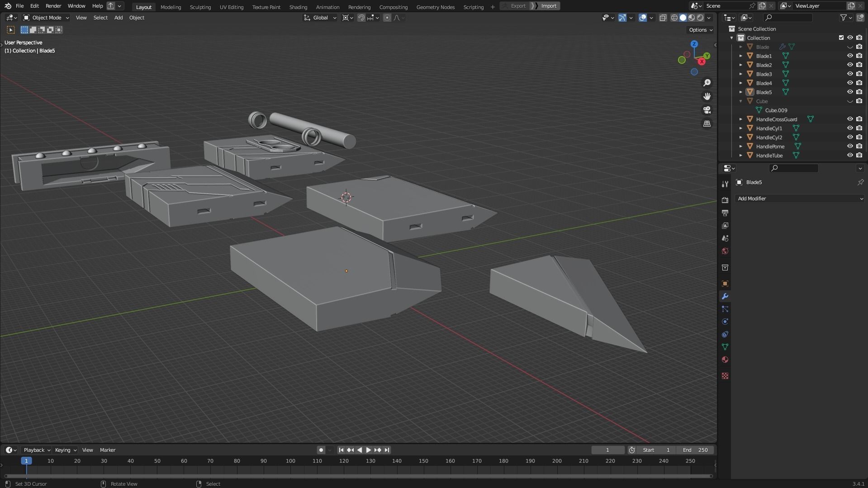The height and width of the screenshot is (488, 868).
Task: Hide Blade3 with its eye icon
Action: click(x=850, y=74)
